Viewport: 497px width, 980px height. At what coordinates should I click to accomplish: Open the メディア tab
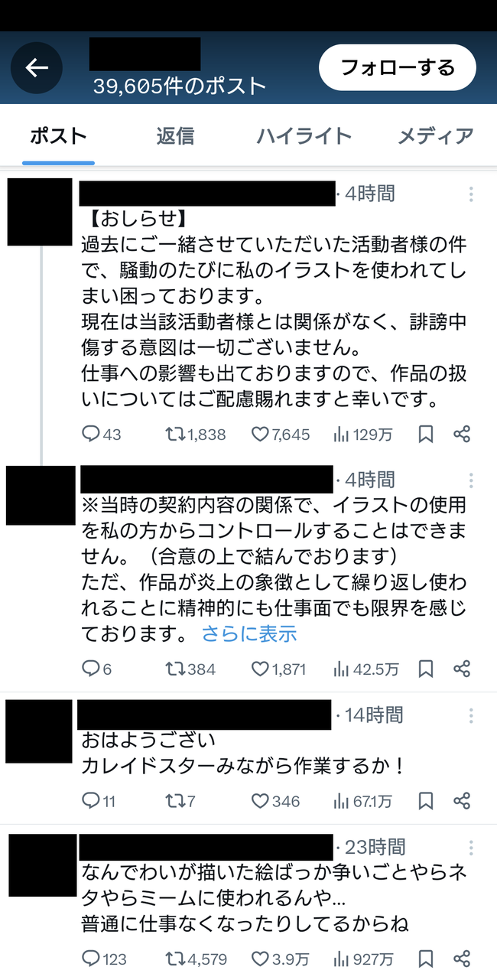436,135
